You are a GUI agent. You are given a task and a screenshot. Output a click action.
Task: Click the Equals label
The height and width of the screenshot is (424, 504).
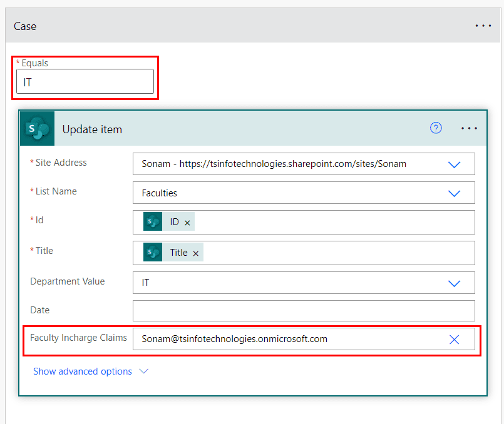point(34,63)
